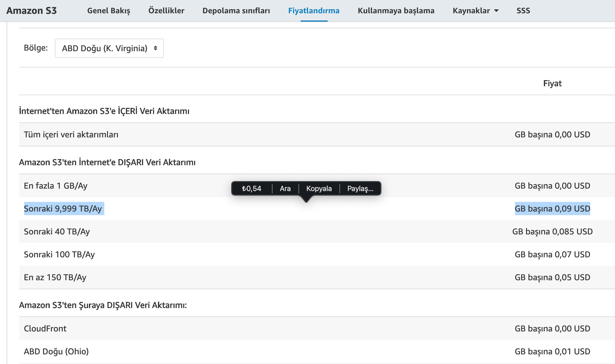Image resolution: width=615 pixels, height=364 pixels.
Task: Select the Fiyatlandırma tab
Action: click(x=314, y=11)
